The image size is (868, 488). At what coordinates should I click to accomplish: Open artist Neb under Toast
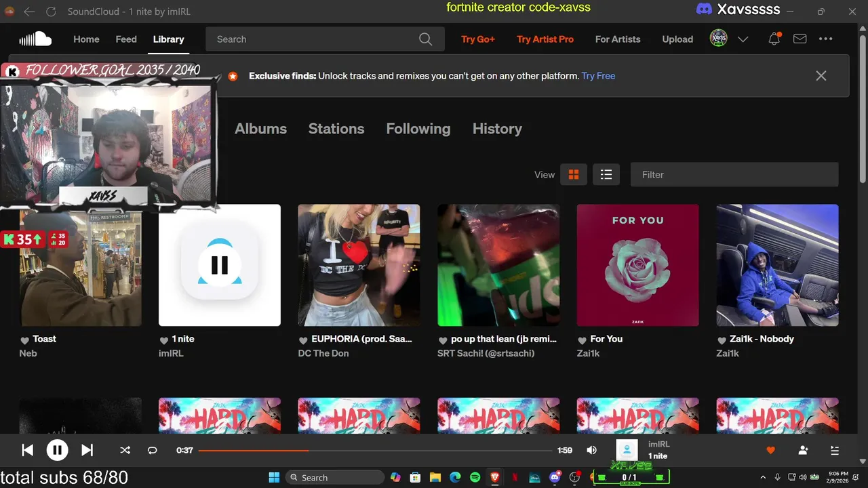[28, 353]
